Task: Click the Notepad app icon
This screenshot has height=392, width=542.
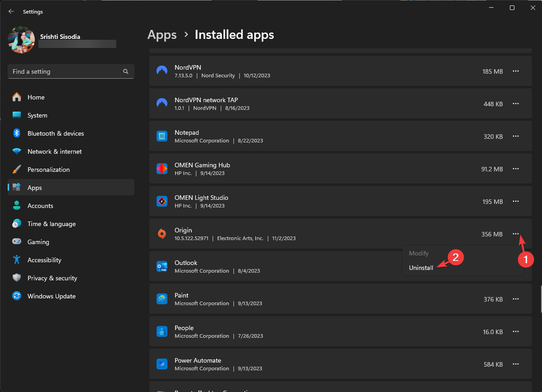Action: [162, 136]
